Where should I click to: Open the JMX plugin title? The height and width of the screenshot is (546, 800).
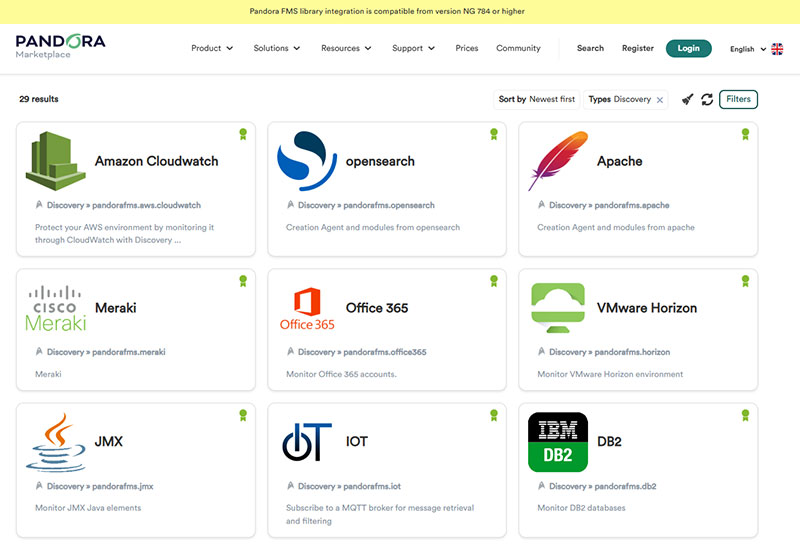[109, 441]
